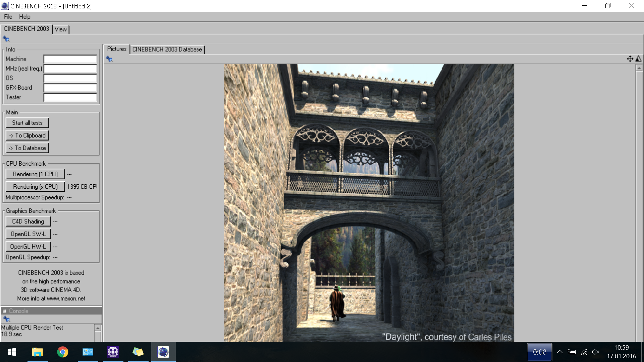Screen dimensions: 644x362
Task: Click the MHz (real freq.) input field
Action: point(70,69)
